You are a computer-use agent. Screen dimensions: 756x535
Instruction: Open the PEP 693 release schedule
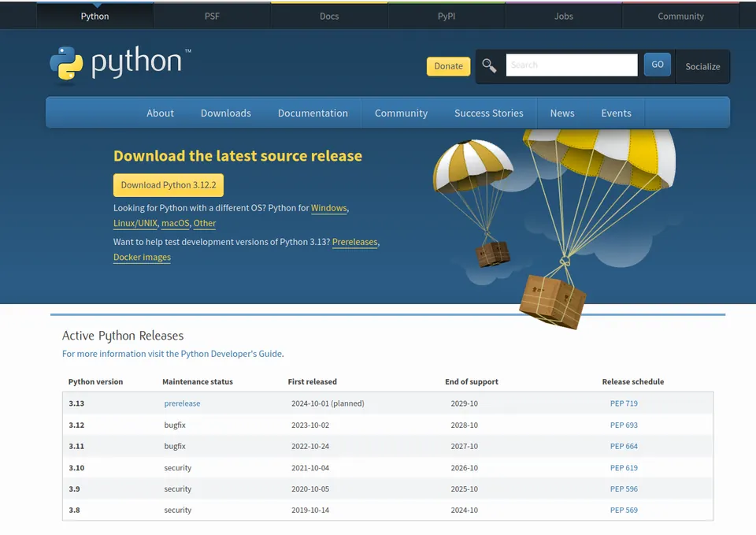point(624,425)
